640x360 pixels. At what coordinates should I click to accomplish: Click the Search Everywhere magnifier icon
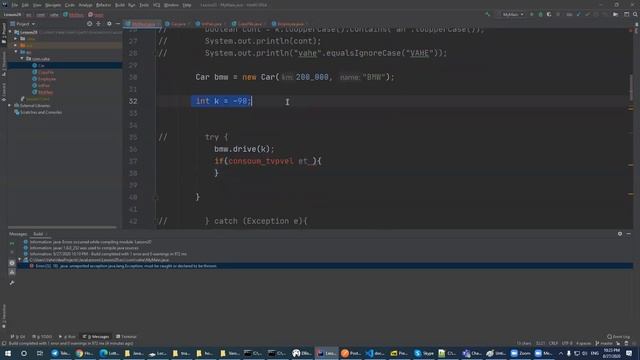(x=635, y=15)
